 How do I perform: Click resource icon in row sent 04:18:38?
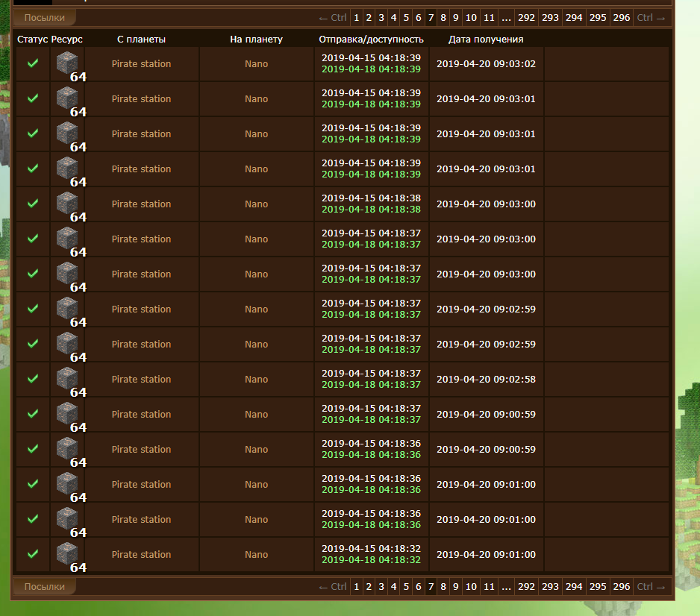coord(67,204)
